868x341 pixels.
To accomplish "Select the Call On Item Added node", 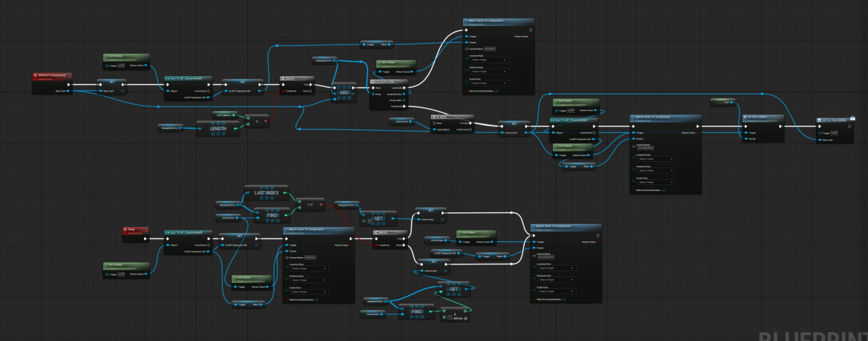I will click(x=836, y=129).
